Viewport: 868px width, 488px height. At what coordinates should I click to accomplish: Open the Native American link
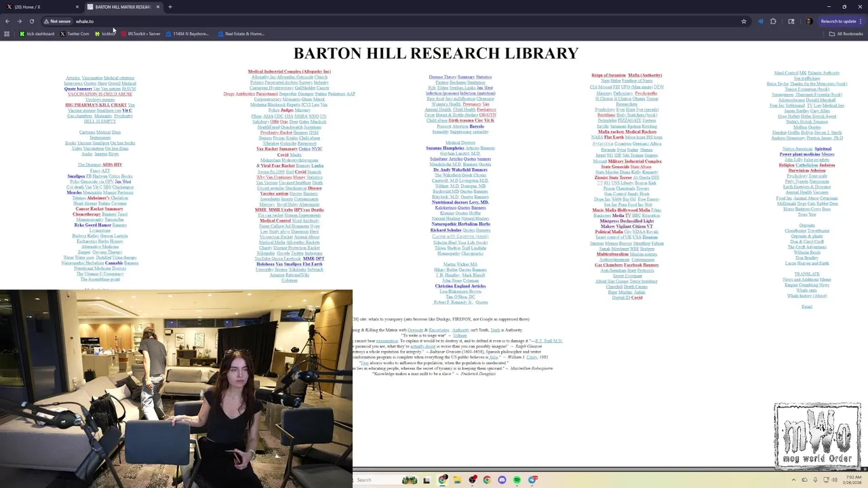(x=797, y=148)
